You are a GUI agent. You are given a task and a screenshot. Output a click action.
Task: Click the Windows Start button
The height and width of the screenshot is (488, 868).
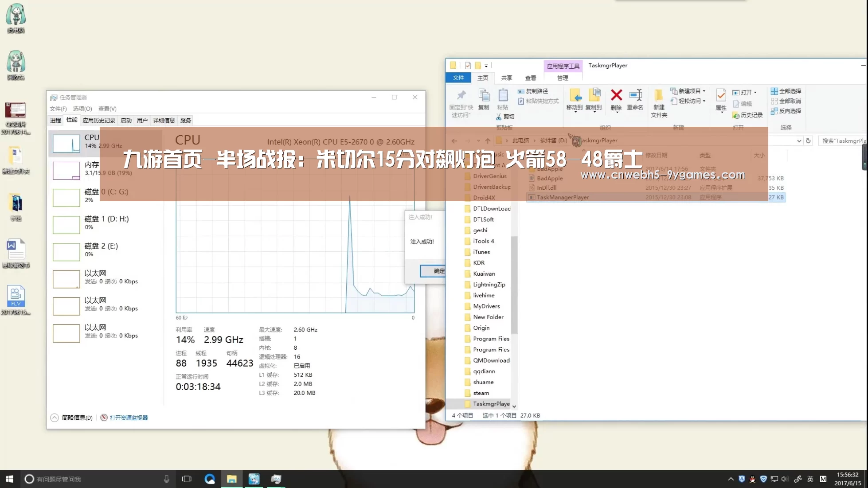9,479
